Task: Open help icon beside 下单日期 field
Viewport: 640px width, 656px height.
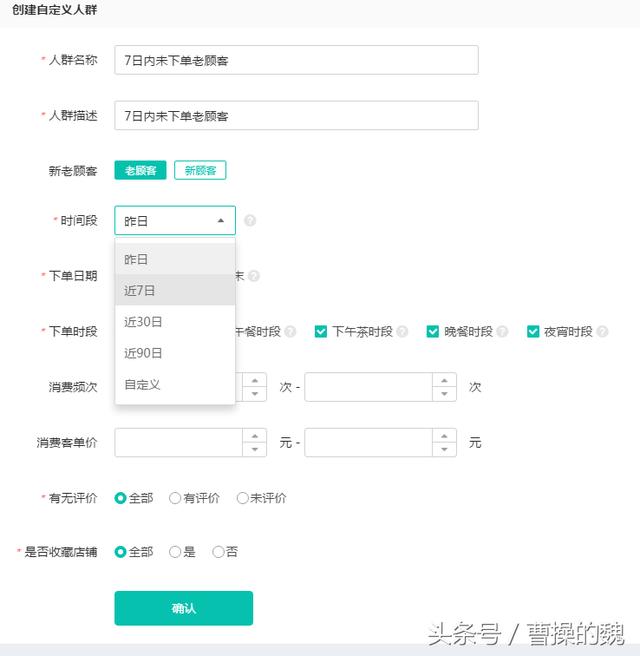Action: (254, 276)
